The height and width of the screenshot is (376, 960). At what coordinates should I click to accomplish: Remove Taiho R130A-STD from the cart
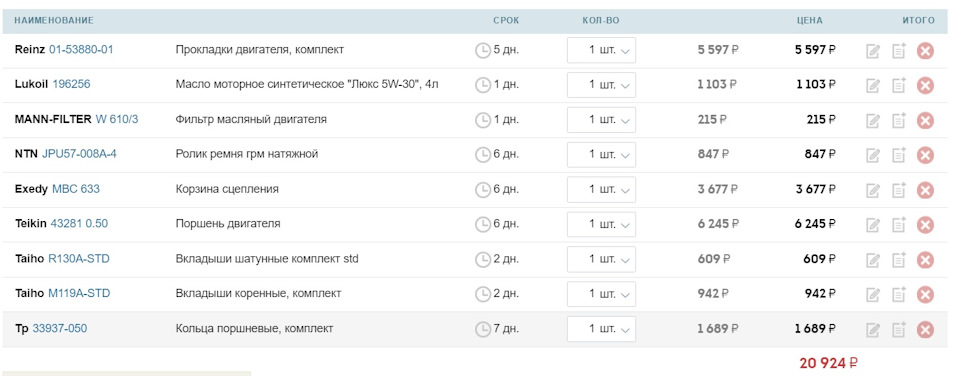[925, 260]
